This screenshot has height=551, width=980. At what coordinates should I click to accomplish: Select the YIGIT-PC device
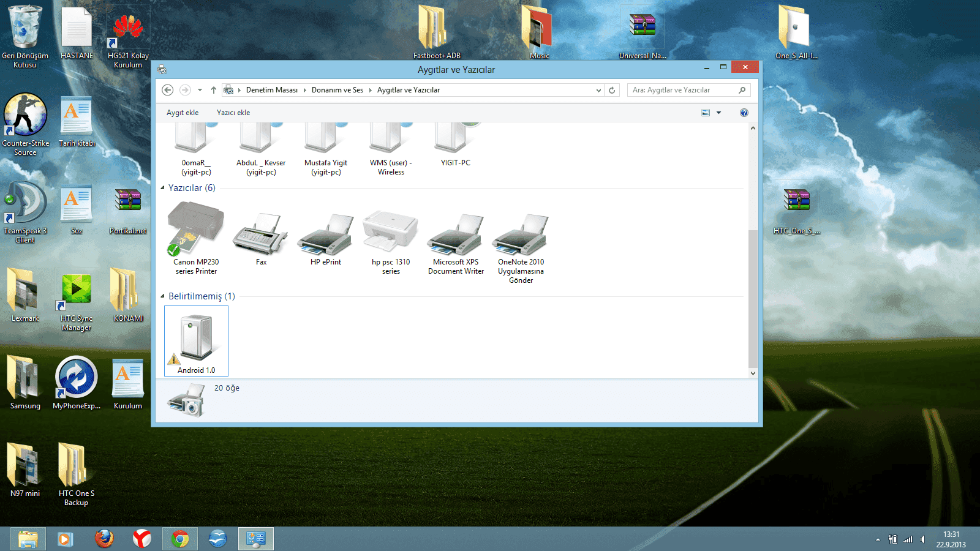coord(456,144)
